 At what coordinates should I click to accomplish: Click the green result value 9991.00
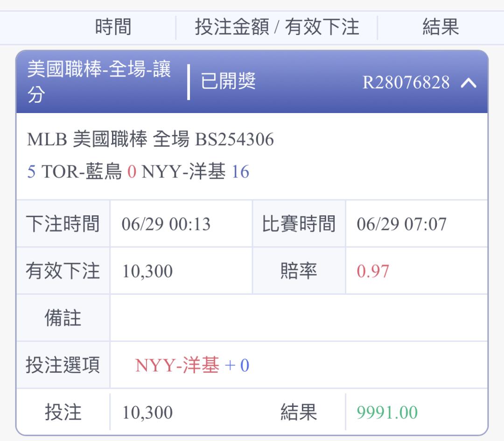click(387, 413)
